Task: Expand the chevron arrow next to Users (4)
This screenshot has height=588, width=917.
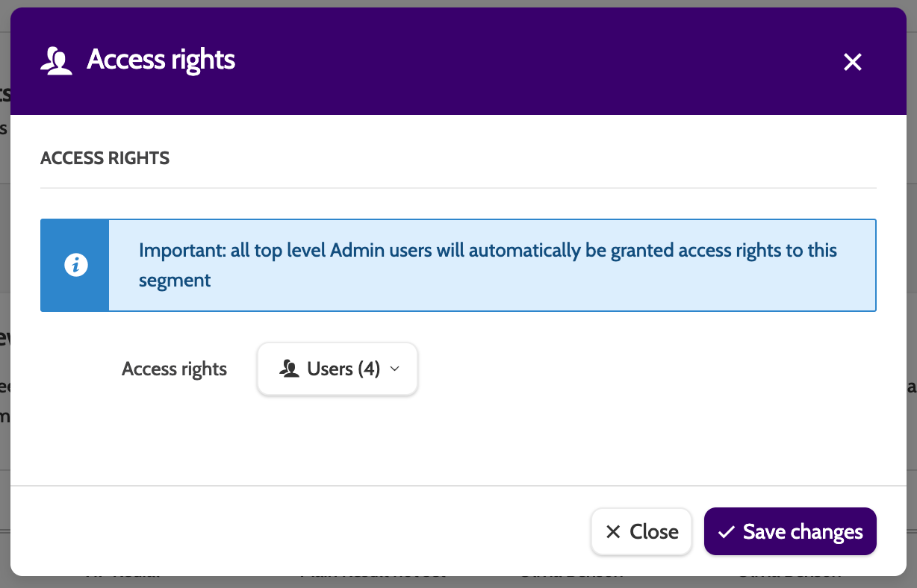Action: (396, 369)
